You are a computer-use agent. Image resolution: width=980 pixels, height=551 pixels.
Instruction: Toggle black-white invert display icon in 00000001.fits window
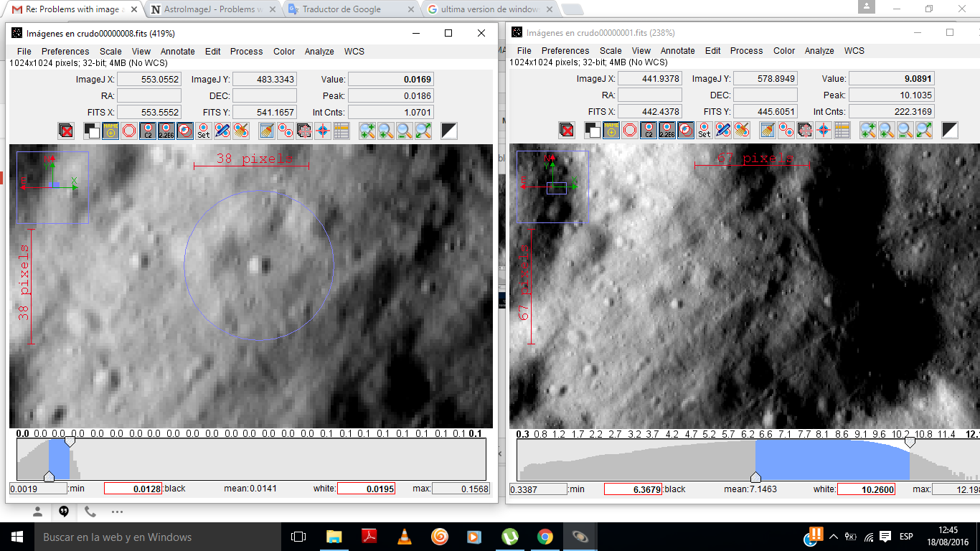coord(949,130)
